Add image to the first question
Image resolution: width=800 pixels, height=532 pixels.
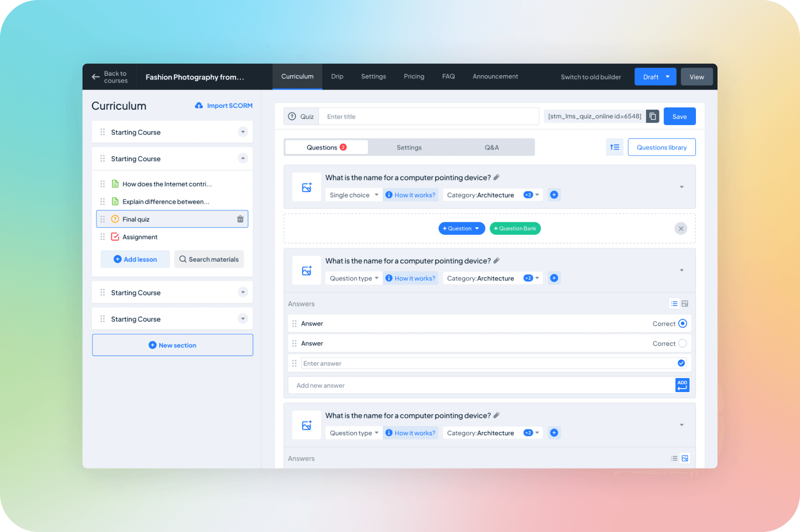point(306,187)
